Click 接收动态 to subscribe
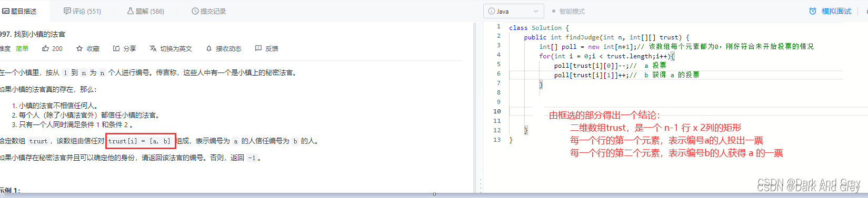 (x=228, y=48)
